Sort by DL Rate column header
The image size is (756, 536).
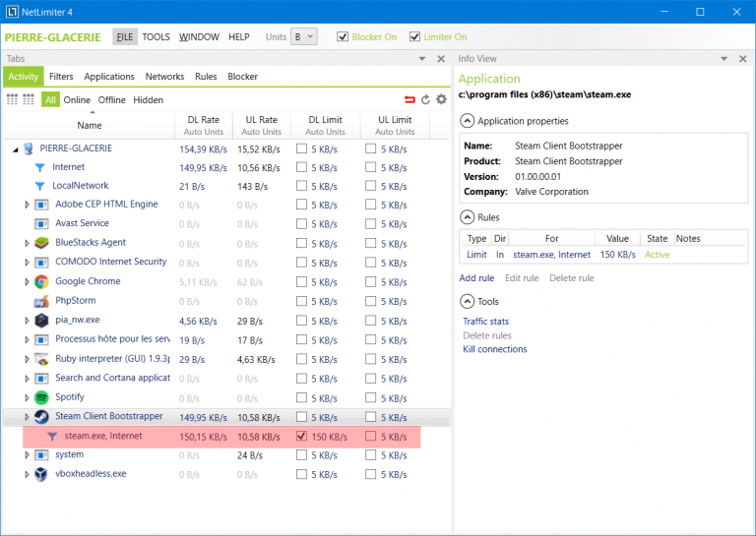[x=204, y=125]
